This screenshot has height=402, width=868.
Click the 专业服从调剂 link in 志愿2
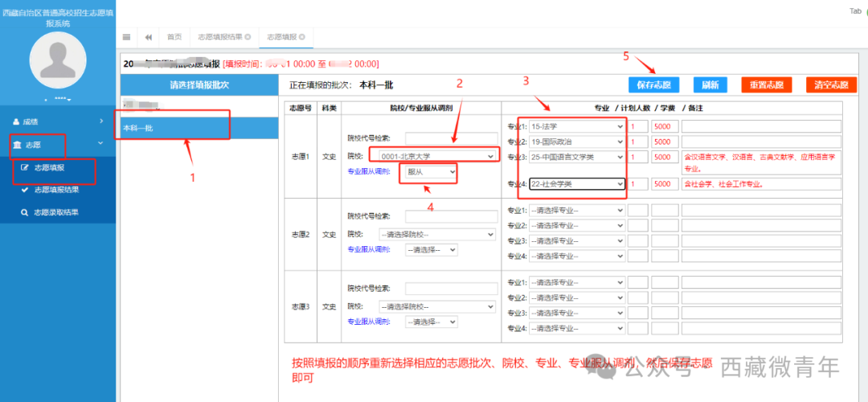tap(368, 249)
